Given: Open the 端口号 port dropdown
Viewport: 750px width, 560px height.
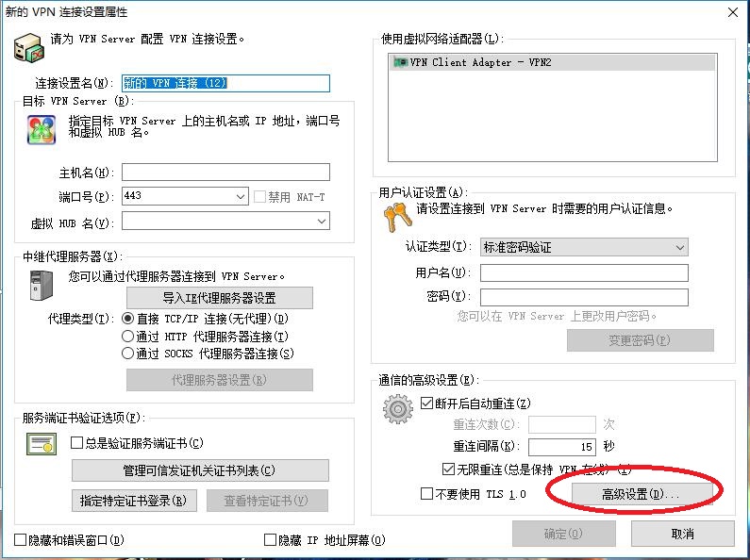Looking at the screenshot, I should tap(241, 196).
